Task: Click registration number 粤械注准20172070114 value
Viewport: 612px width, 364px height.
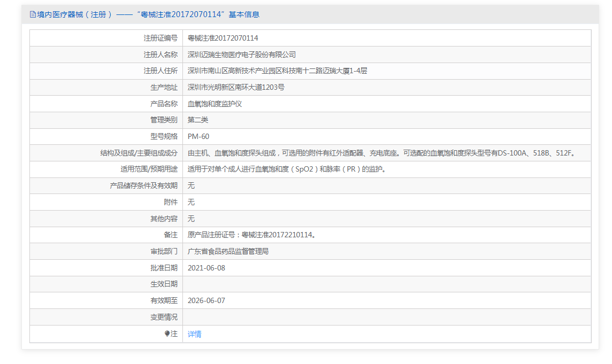Action: pyautogui.click(x=223, y=38)
